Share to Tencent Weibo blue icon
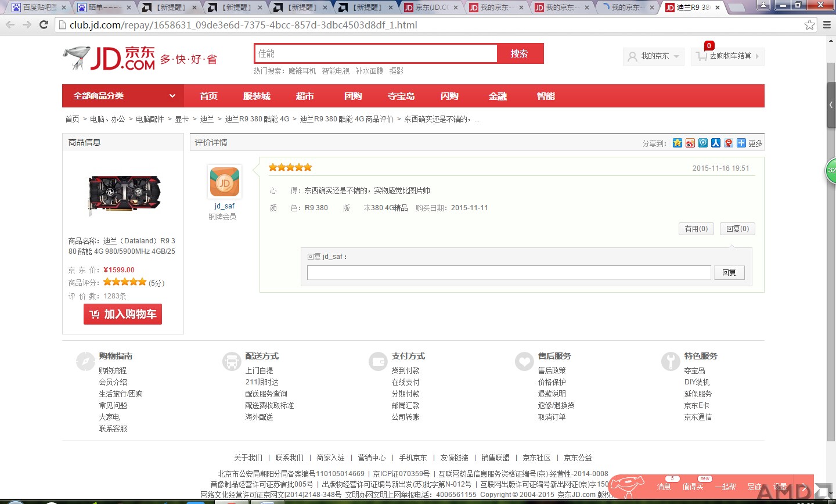 (x=702, y=143)
